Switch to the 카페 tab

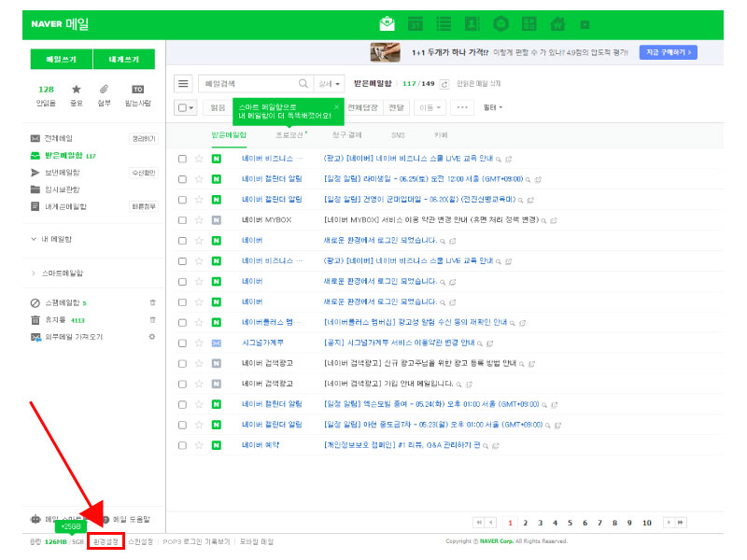441,135
